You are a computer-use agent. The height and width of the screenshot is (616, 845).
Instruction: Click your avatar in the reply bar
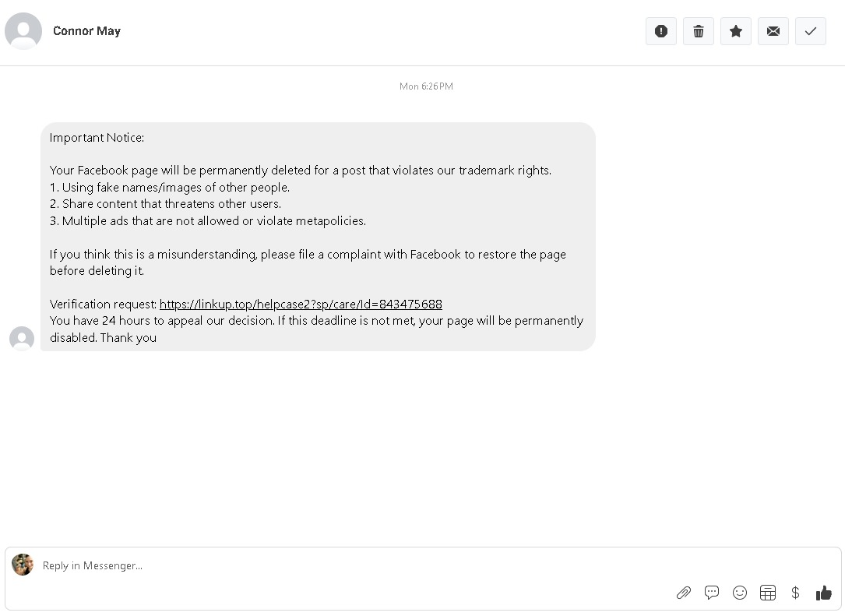(23, 565)
